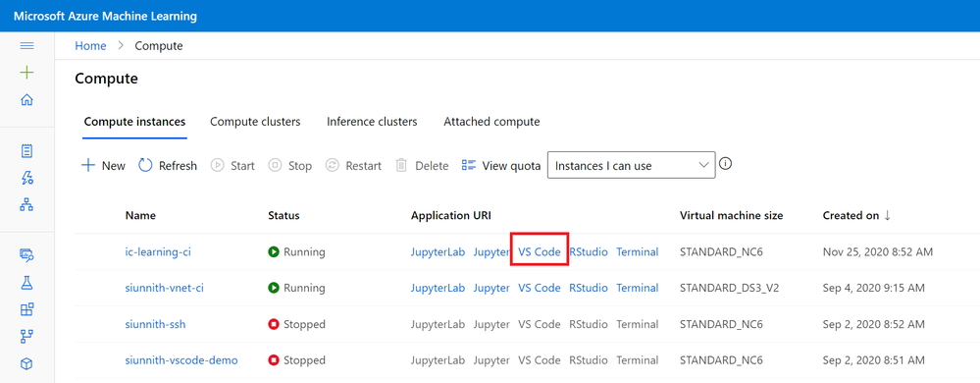Open VS Code for ic-learning-ci
This screenshot has height=383, width=980.
[x=540, y=251]
